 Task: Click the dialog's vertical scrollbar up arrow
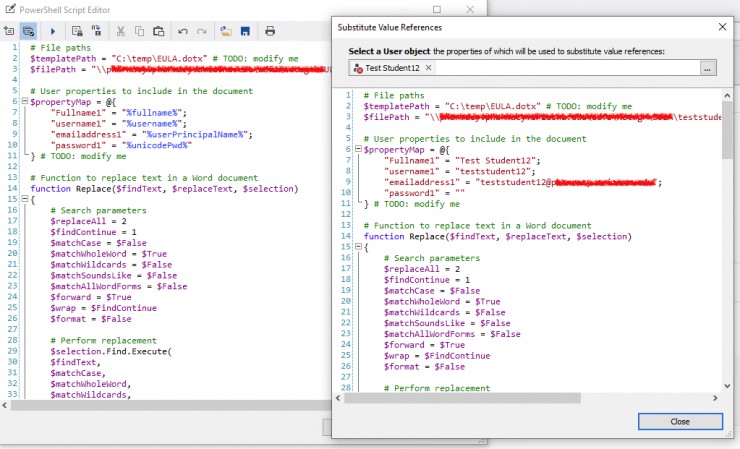tap(727, 96)
